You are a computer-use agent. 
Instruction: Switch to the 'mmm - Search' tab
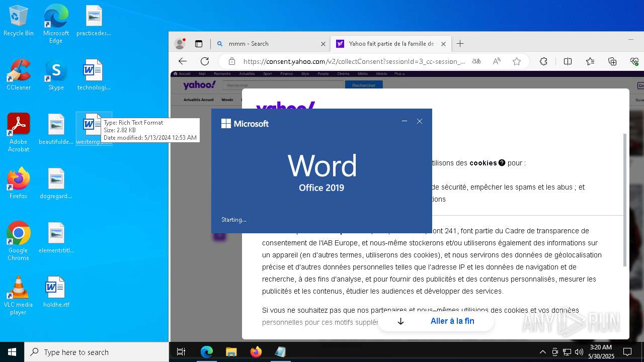(271, 44)
